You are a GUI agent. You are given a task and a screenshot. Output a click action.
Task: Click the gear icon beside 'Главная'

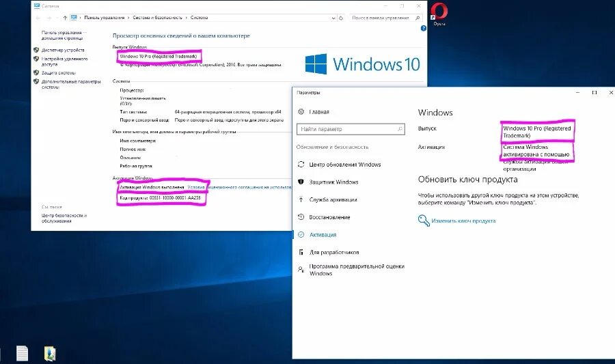tap(301, 112)
